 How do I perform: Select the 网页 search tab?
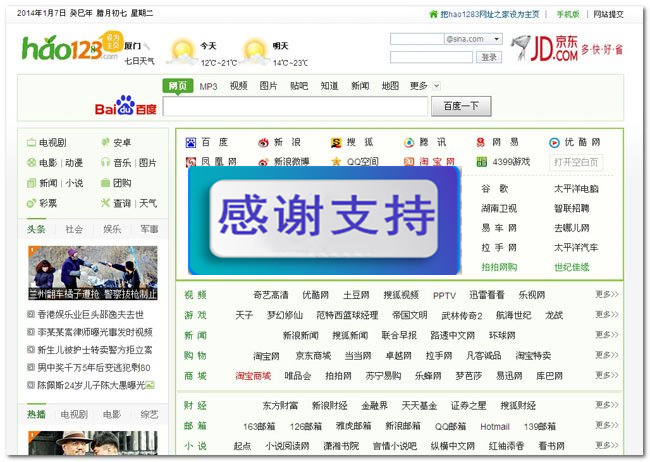pyautogui.click(x=178, y=86)
